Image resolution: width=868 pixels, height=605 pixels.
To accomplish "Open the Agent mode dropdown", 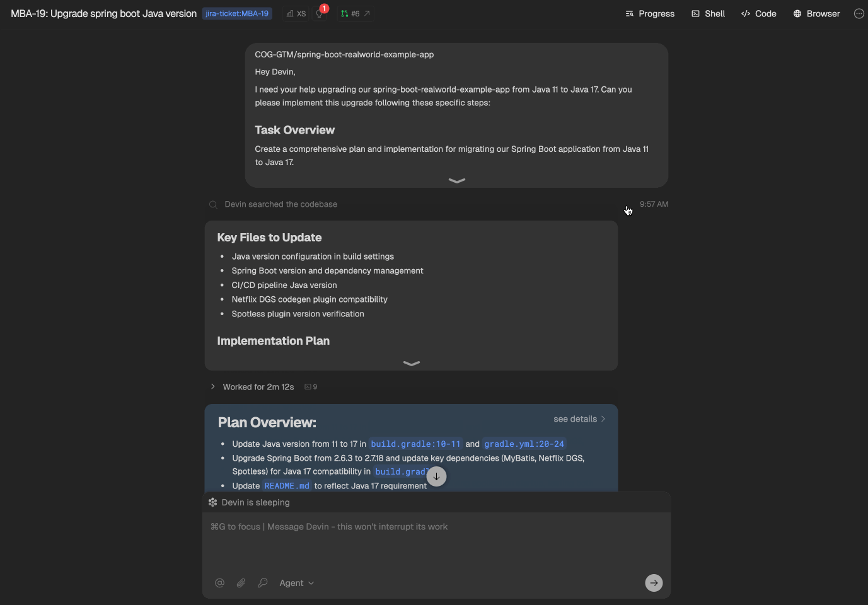I will (297, 583).
